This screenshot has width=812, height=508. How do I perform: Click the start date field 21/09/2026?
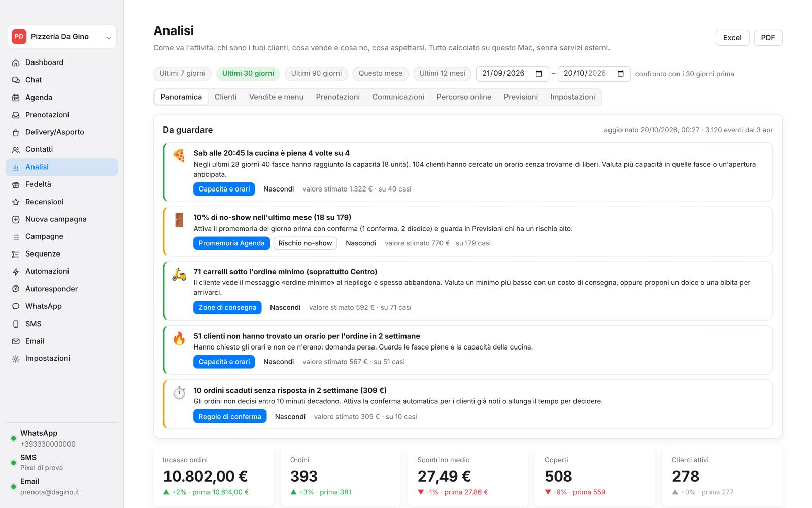click(512, 74)
